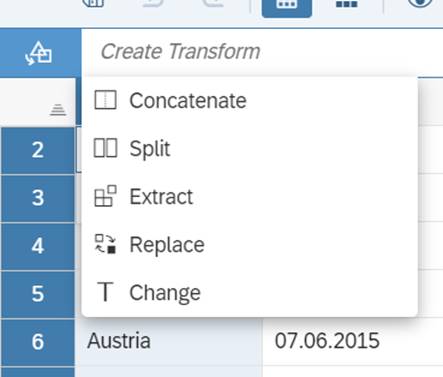Select the Concatenate option
This screenshot has width=443, height=377.
click(x=249, y=100)
